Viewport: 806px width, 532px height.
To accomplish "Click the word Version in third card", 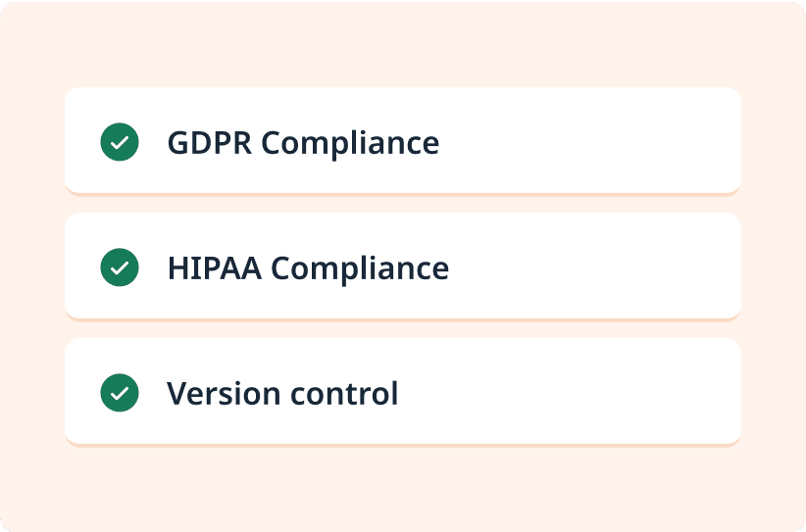I will coord(224,393).
